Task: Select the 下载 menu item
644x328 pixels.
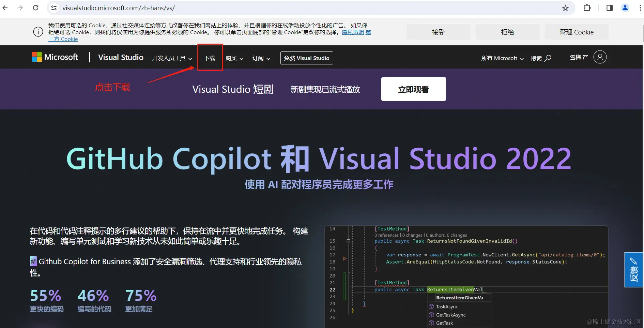Action: (x=210, y=58)
